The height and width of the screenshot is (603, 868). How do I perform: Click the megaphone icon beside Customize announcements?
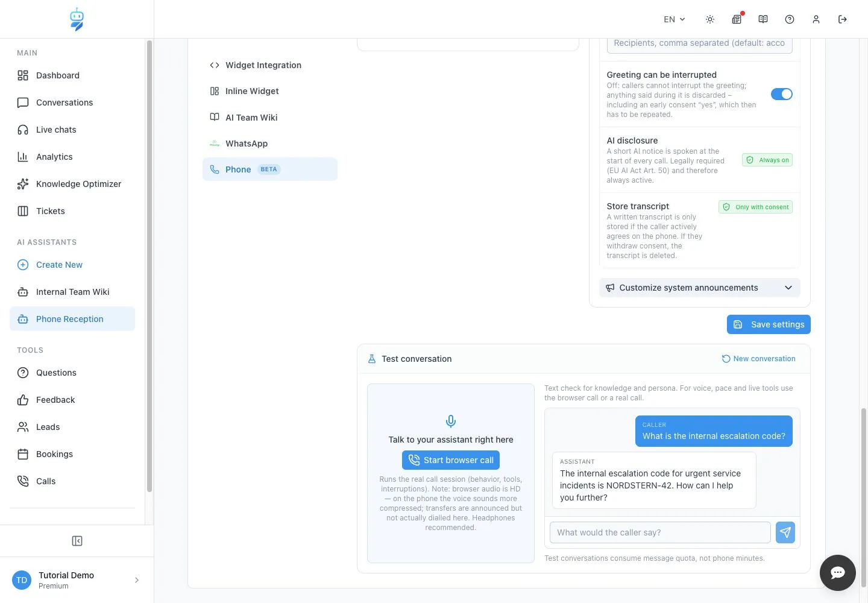tap(610, 288)
